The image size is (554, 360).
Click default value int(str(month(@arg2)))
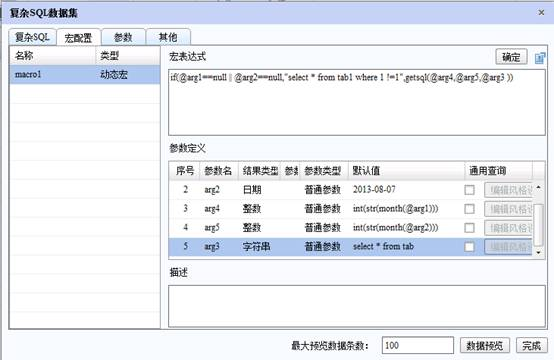pos(395,228)
